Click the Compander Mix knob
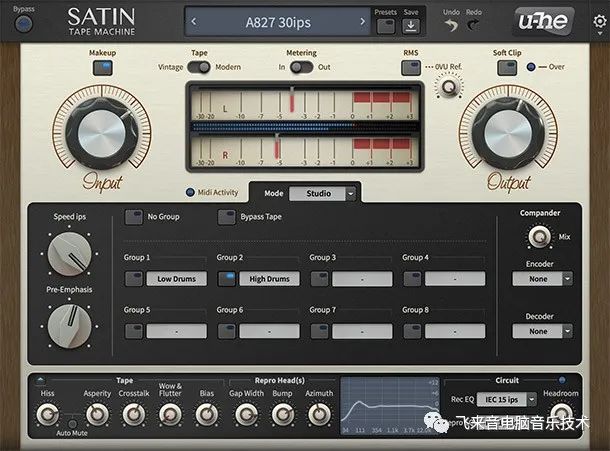Viewport: 610px width, 451px height. (540, 236)
